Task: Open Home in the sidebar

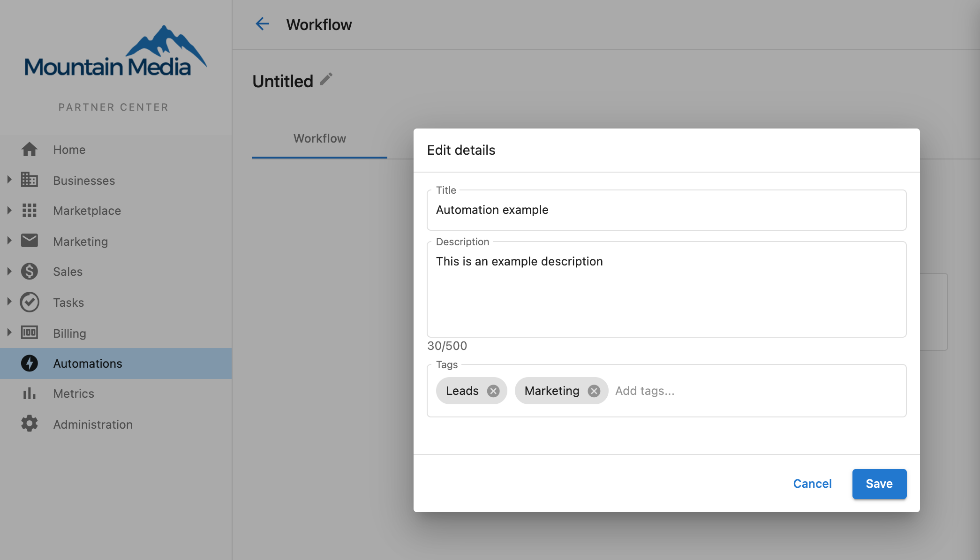Action: [116, 150]
